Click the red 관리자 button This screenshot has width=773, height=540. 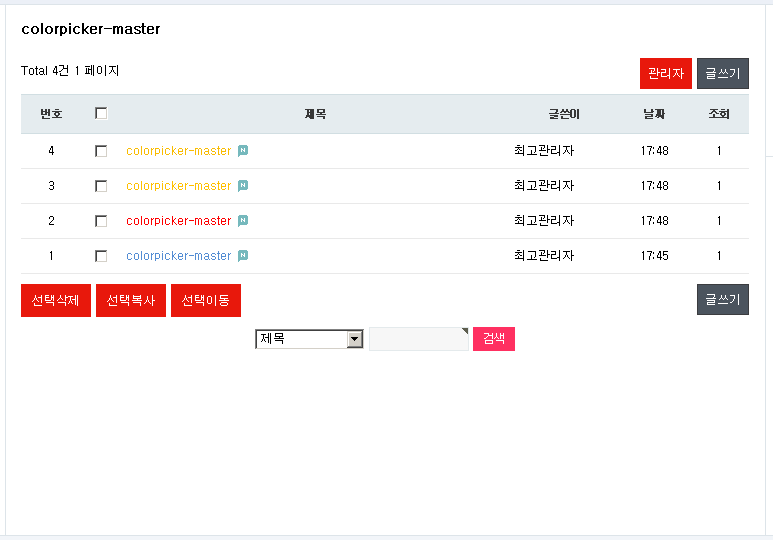(666, 73)
